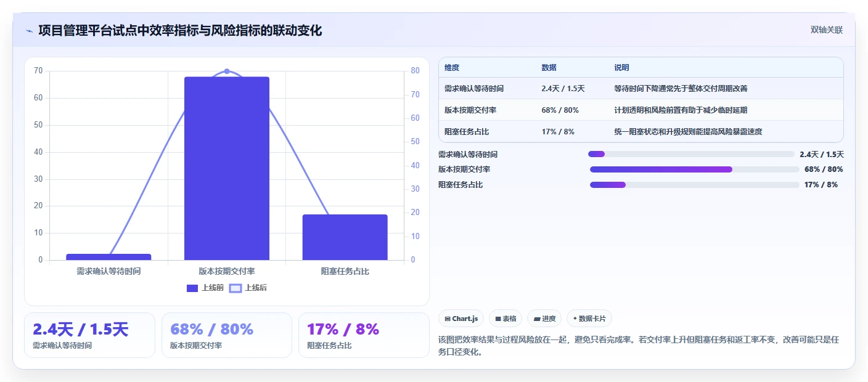Click table value 2.4天 / 1.5天
The width and height of the screenshot is (868, 382).
coord(563,89)
